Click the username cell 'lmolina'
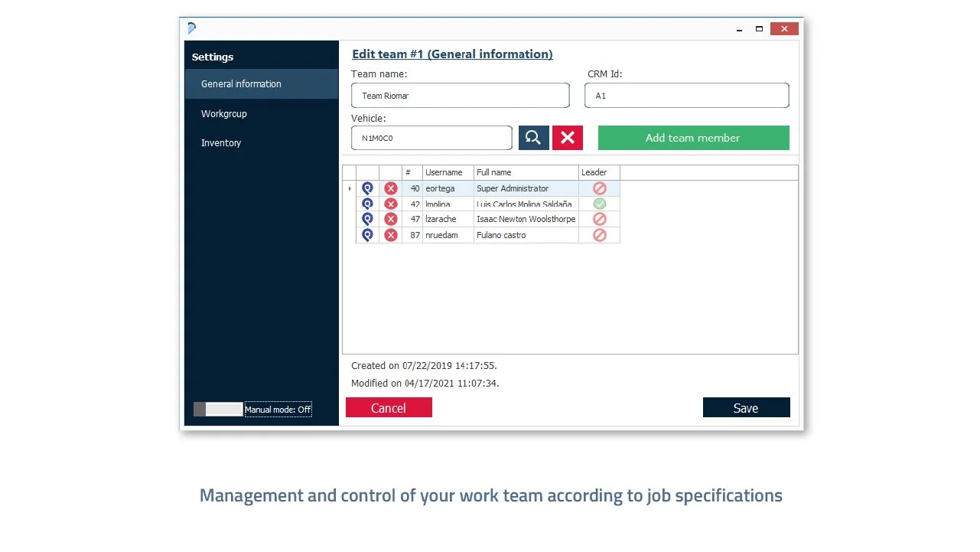 448,204
